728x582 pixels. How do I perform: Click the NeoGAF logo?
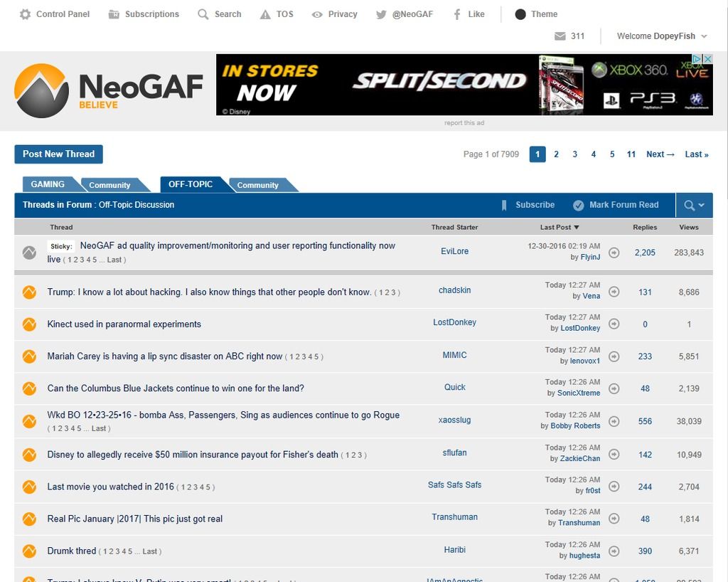point(109,90)
